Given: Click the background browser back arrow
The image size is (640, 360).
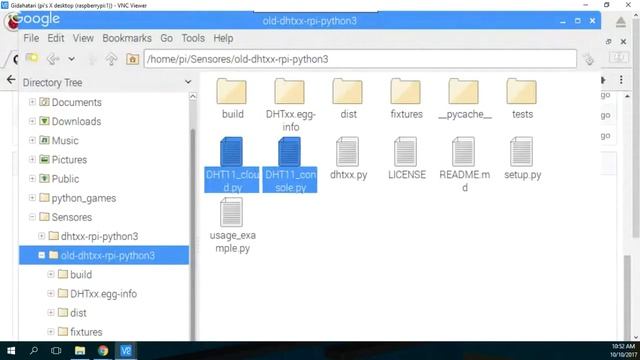Looking at the screenshot, I should 11,79.
